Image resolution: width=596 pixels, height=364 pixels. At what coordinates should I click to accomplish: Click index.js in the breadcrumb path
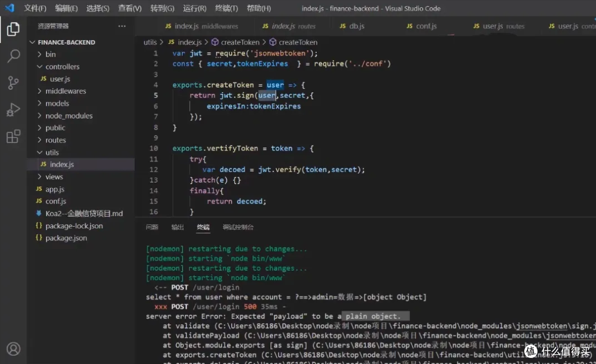(190, 42)
